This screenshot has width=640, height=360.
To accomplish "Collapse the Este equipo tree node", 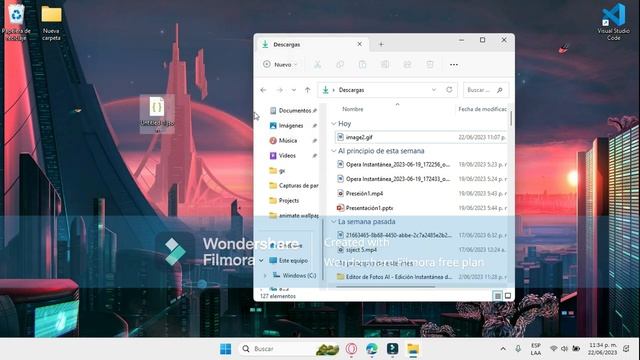I will [x=261, y=260].
